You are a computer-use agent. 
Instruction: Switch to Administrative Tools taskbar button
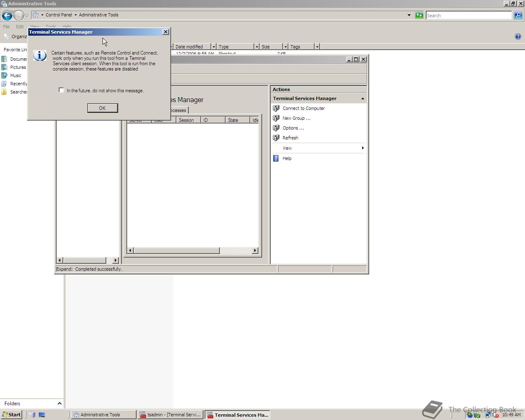[103, 415]
